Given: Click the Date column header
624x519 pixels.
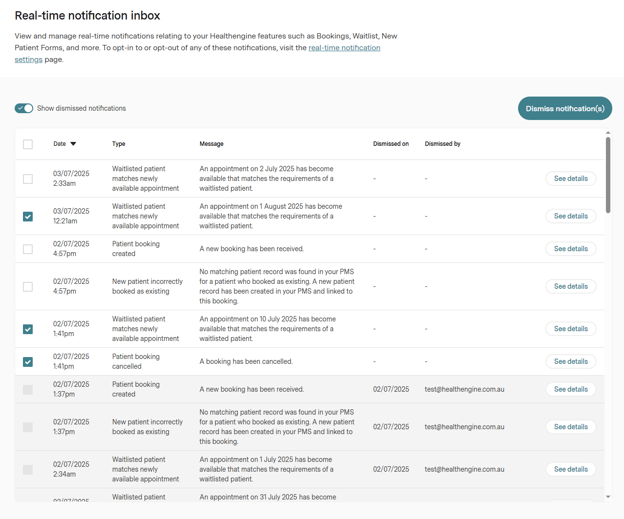Looking at the screenshot, I should 59,144.
